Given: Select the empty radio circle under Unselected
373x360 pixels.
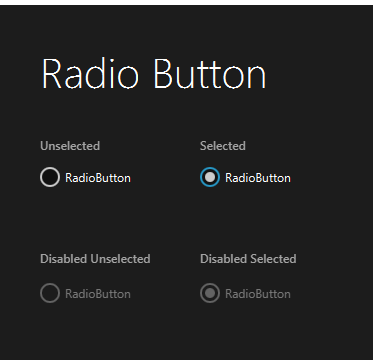Looking at the screenshot, I should coord(50,177).
